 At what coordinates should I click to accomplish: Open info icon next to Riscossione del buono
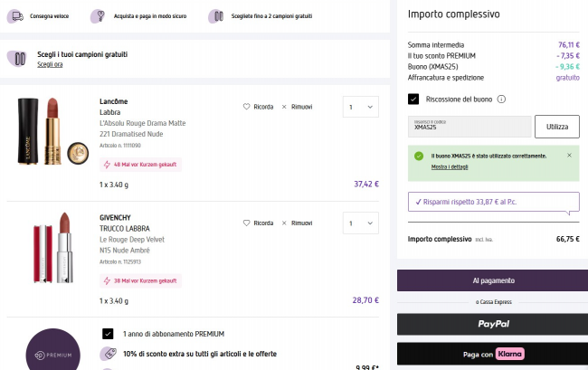coord(501,100)
